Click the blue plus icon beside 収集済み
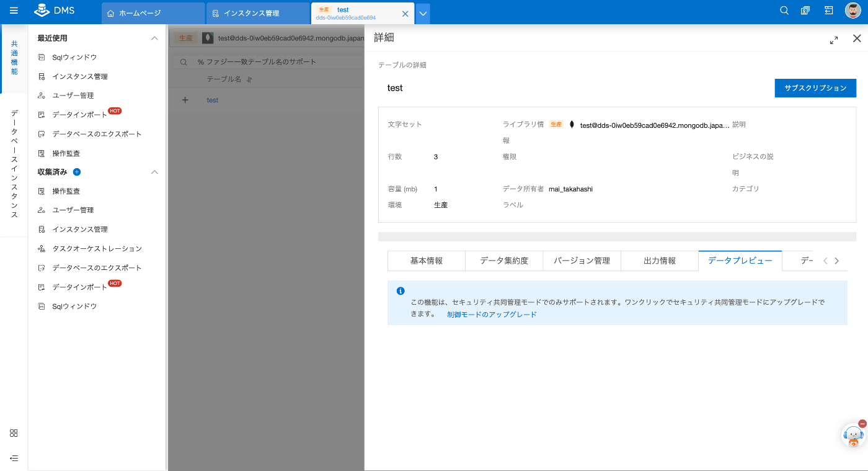The image size is (868, 471). pyautogui.click(x=77, y=172)
